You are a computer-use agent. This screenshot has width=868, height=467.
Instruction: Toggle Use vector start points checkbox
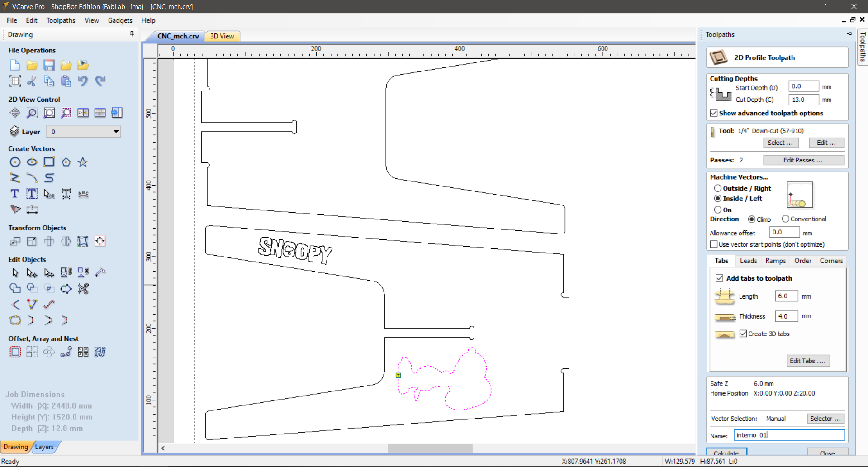click(x=714, y=244)
